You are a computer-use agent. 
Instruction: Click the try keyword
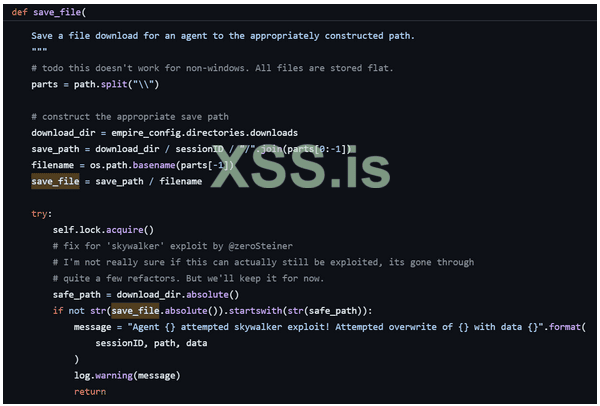pyautogui.click(x=41, y=213)
